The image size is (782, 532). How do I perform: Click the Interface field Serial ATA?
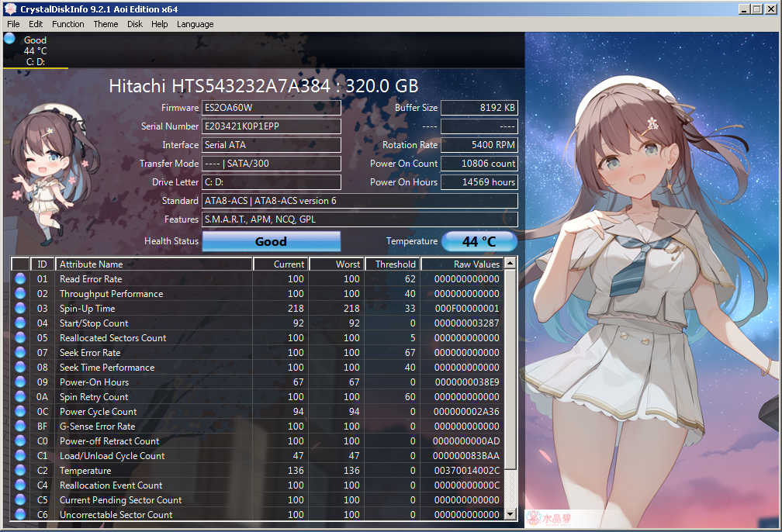tap(272, 145)
